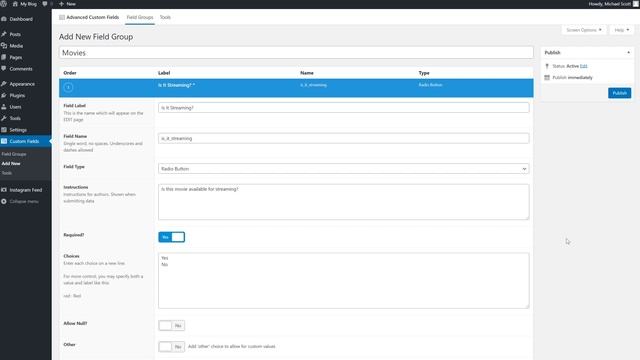Expand the Screen Options panel
The image size is (640, 360).
pyautogui.click(x=584, y=30)
